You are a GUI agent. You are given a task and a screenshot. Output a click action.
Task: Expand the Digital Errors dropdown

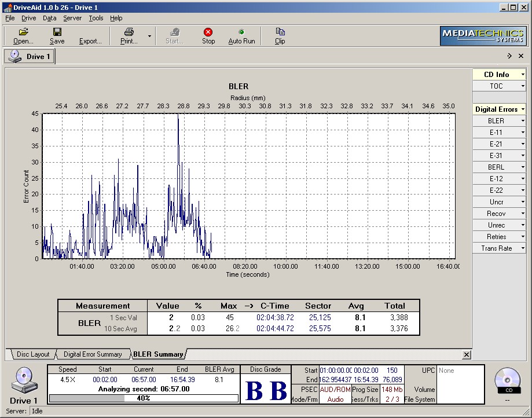(x=523, y=109)
